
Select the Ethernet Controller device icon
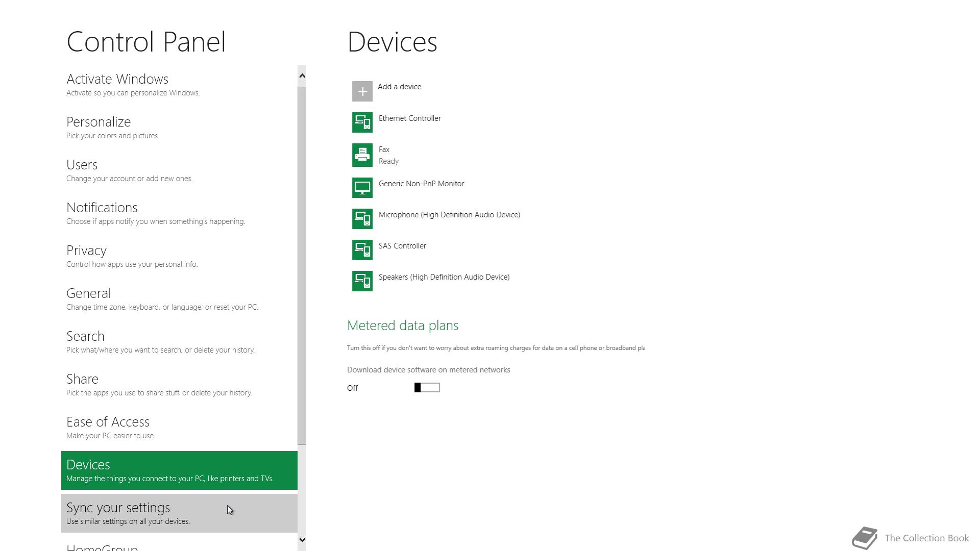362,122
